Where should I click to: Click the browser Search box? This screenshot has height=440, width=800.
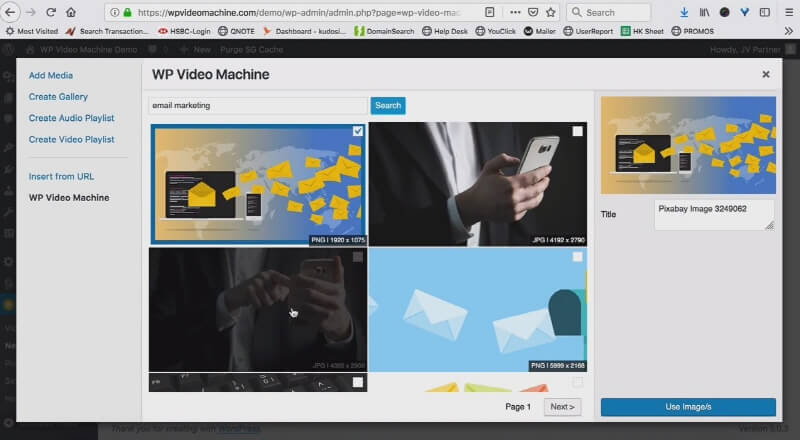[x=609, y=12]
